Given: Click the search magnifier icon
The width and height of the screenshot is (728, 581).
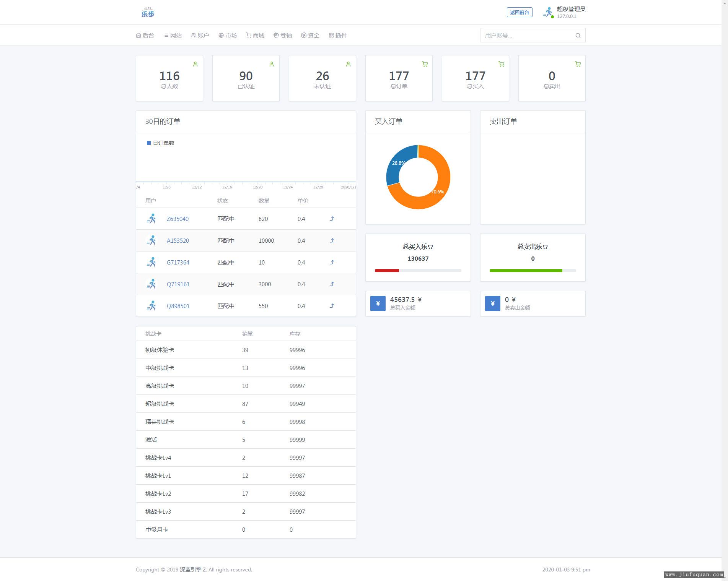Looking at the screenshot, I should point(578,36).
